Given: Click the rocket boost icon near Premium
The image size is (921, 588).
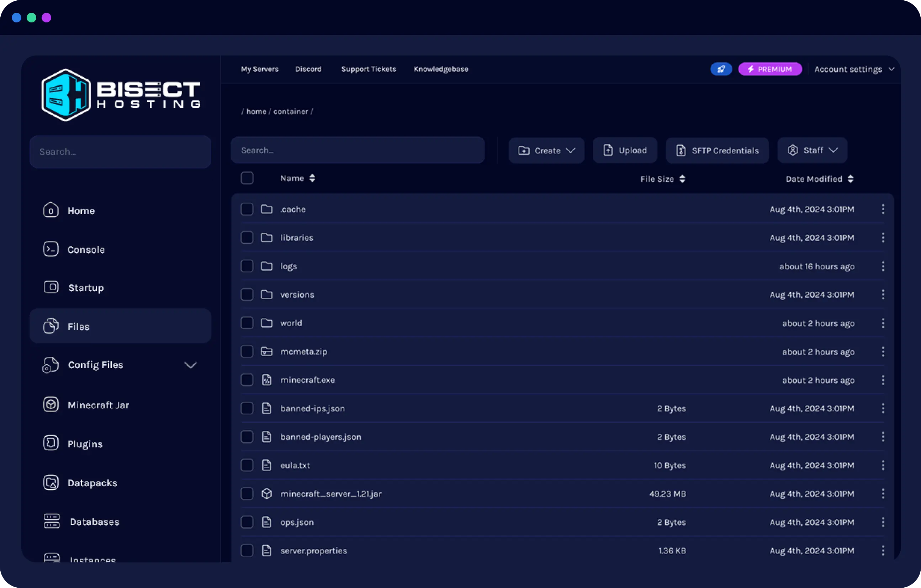Looking at the screenshot, I should tap(721, 69).
